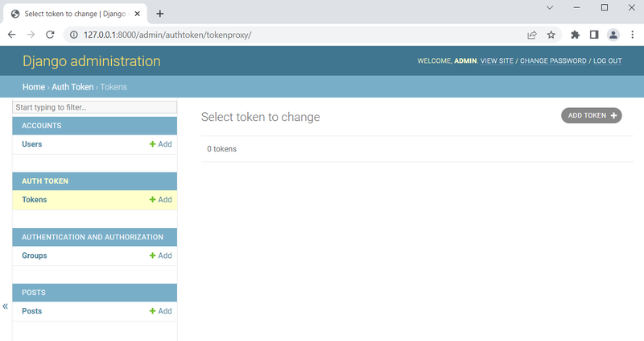The width and height of the screenshot is (644, 341).
Task: Open the AUTH TOKEN section header
Action: pyautogui.click(x=45, y=181)
